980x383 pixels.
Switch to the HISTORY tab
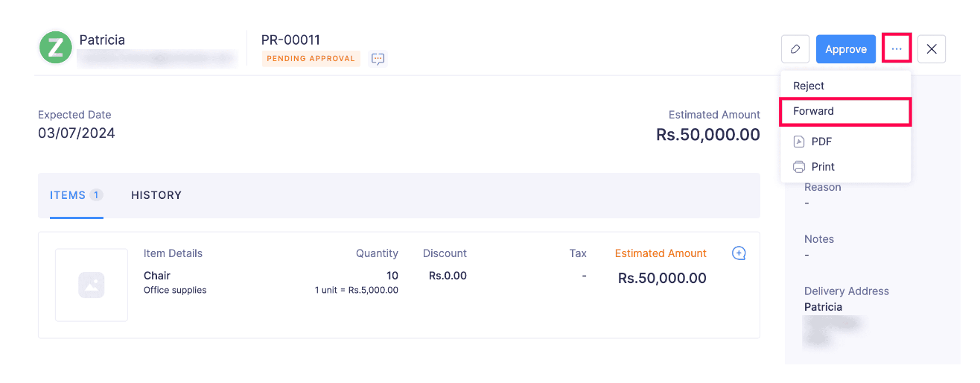coord(156,195)
